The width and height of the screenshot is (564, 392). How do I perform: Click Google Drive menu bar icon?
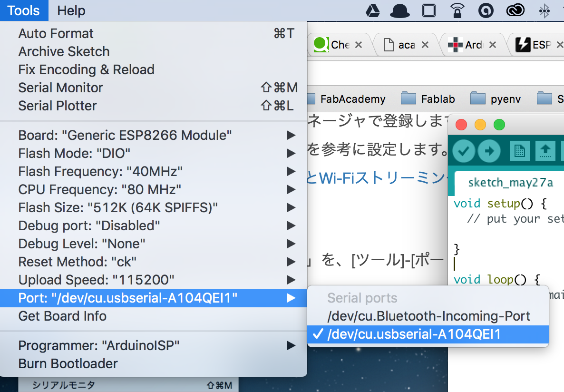373,10
